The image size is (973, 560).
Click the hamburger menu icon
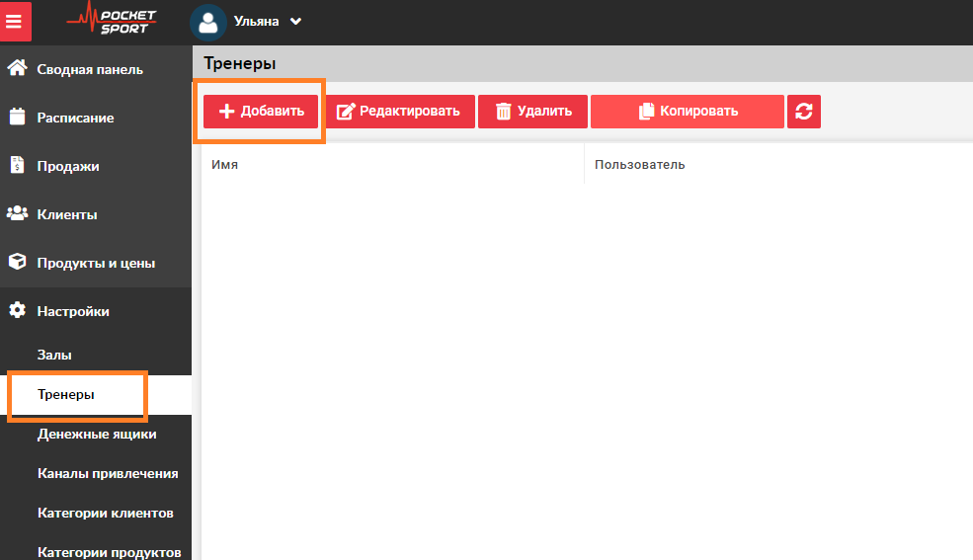click(x=15, y=22)
